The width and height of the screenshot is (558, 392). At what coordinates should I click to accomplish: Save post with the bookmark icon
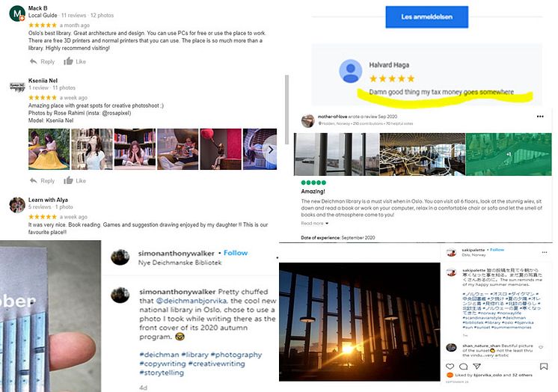544,367
